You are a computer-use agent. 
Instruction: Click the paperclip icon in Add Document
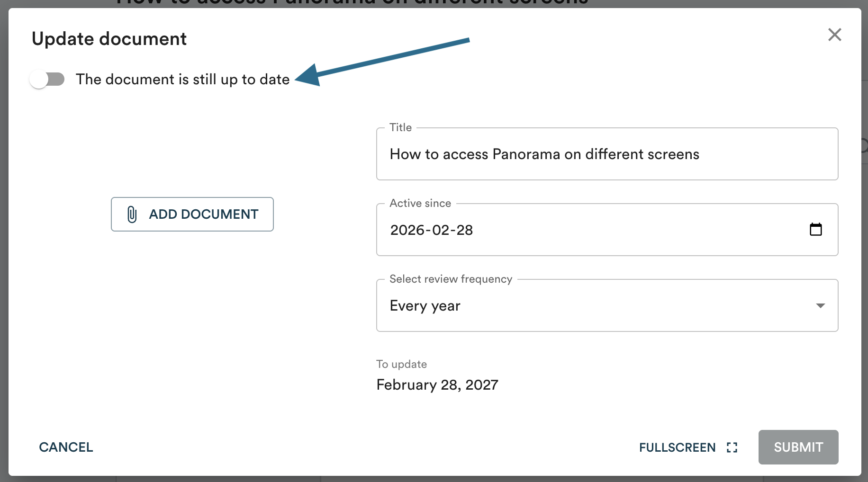(132, 214)
